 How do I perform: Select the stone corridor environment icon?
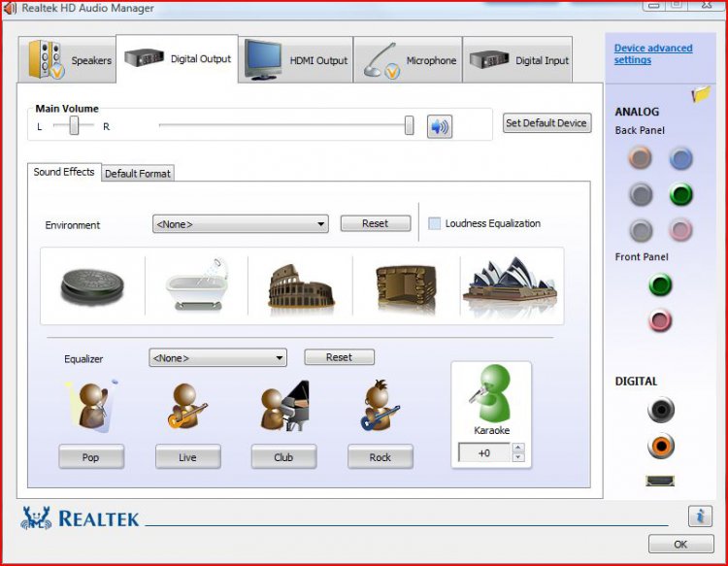pyautogui.click(x=407, y=288)
